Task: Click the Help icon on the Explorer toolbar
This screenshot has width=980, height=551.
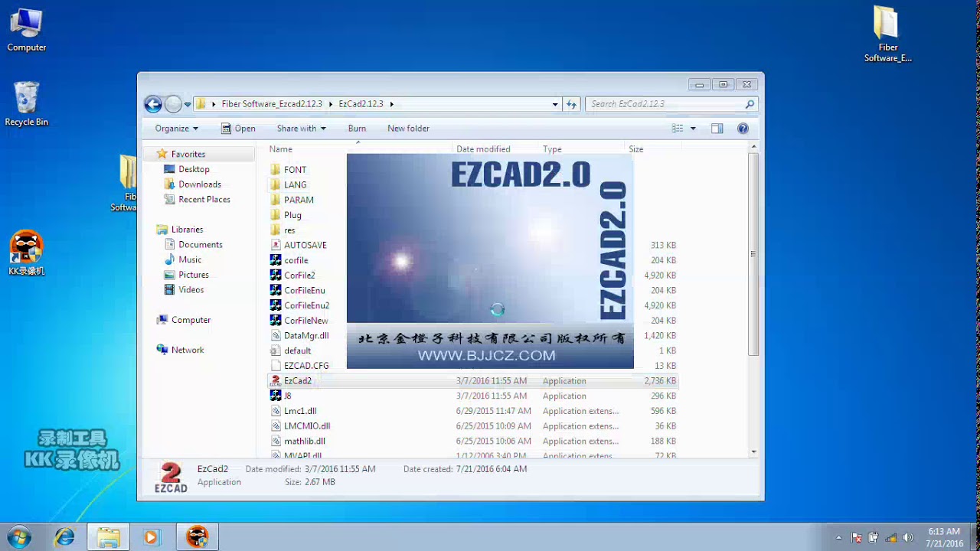Action: pos(742,128)
